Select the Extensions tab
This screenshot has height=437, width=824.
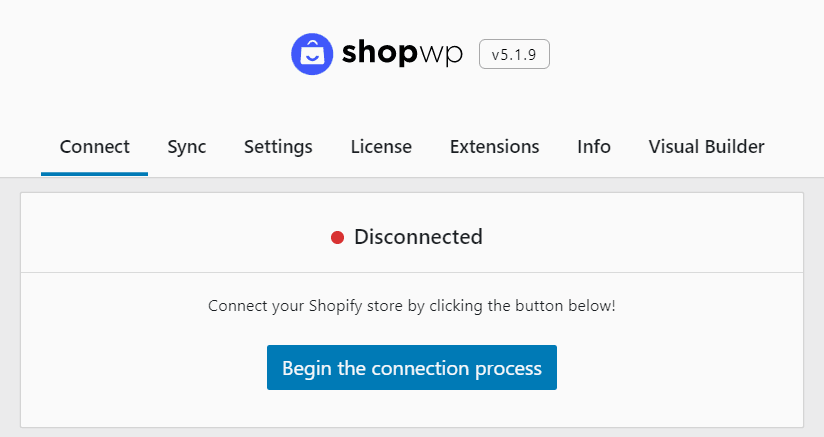(x=495, y=147)
